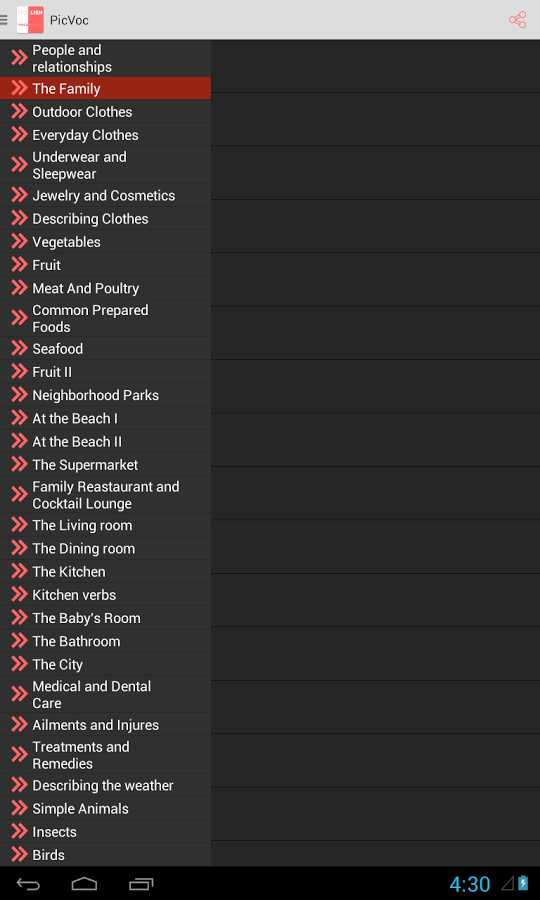This screenshot has width=540, height=900.
Task: Expand the arrow next to Insects
Action: coord(19,831)
